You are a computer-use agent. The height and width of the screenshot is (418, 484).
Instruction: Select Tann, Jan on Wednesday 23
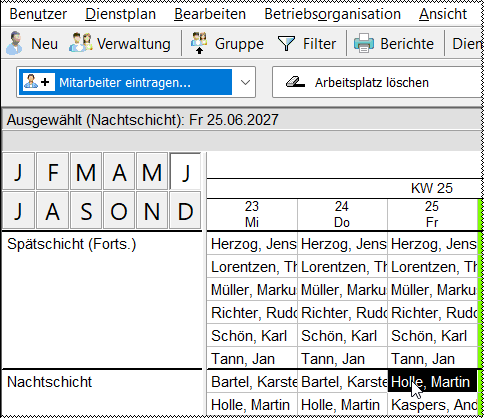click(252, 359)
